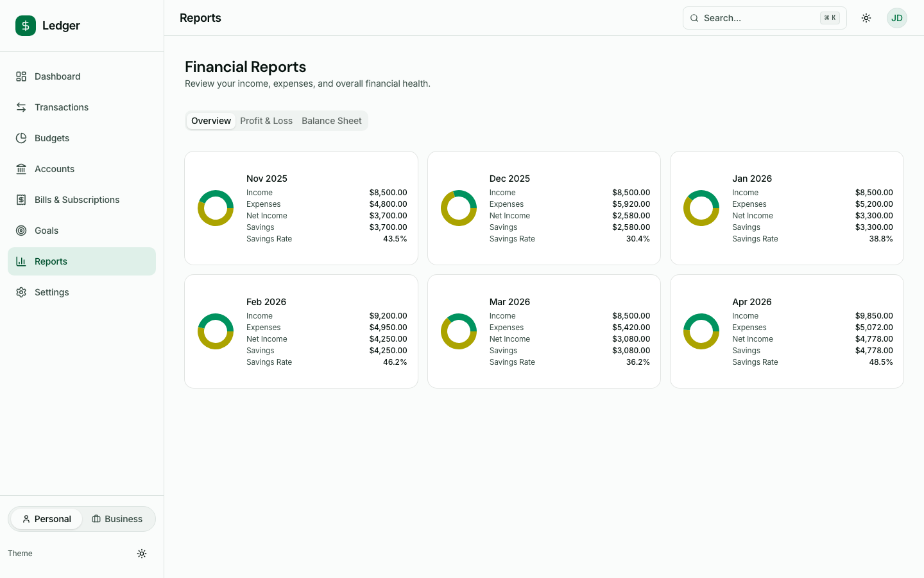
Task: Click into the Search field
Action: 757,18
